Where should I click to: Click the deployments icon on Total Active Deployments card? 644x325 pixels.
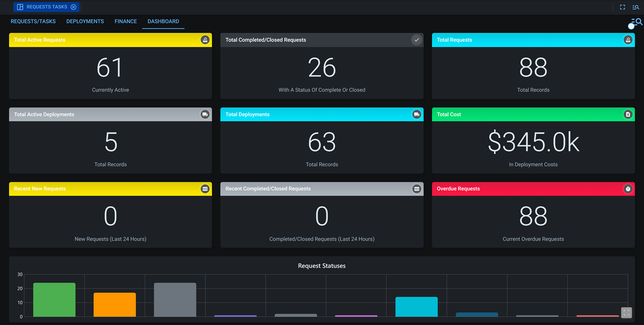[205, 114]
